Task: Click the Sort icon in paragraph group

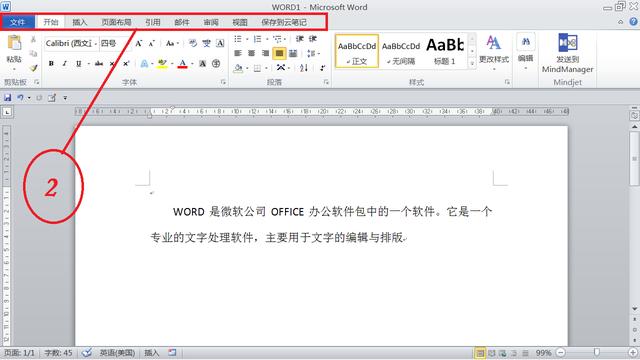Action: [x=304, y=68]
